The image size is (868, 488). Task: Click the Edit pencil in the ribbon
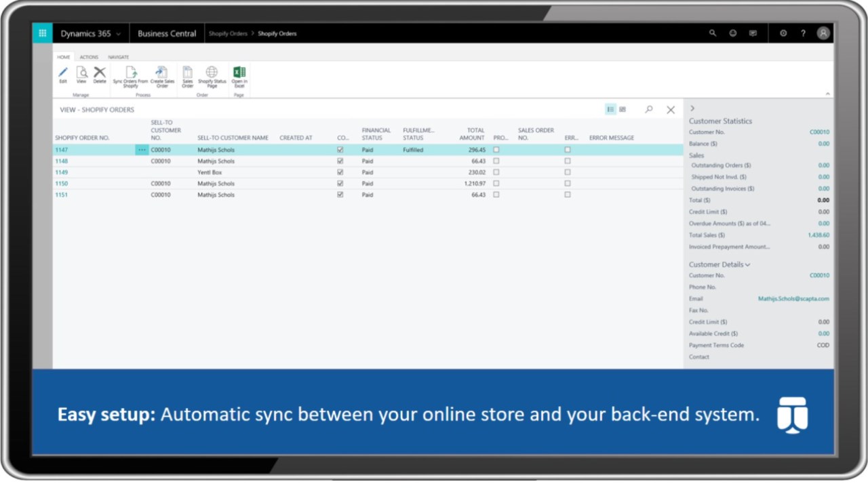tap(63, 75)
